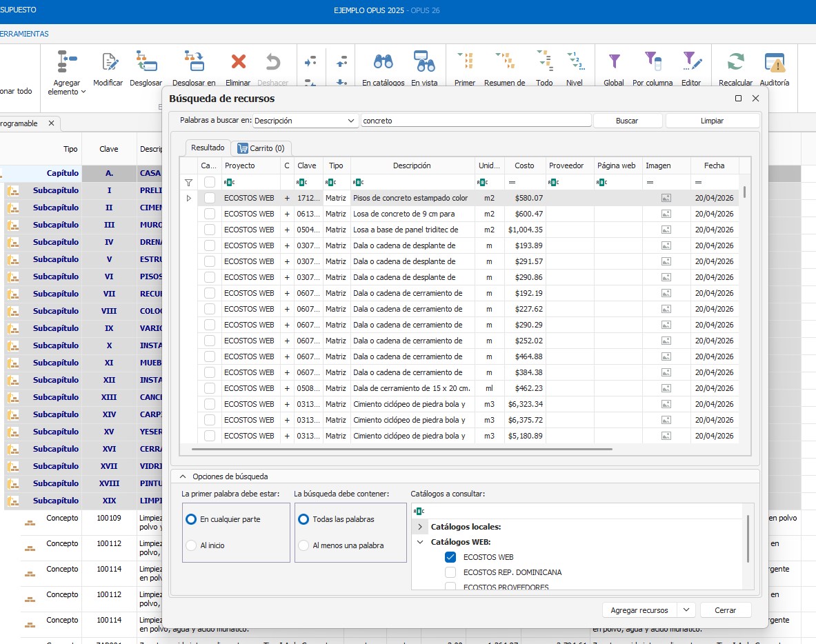Click the Buscar button
This screenshot has height=644, width=816.
627,121
